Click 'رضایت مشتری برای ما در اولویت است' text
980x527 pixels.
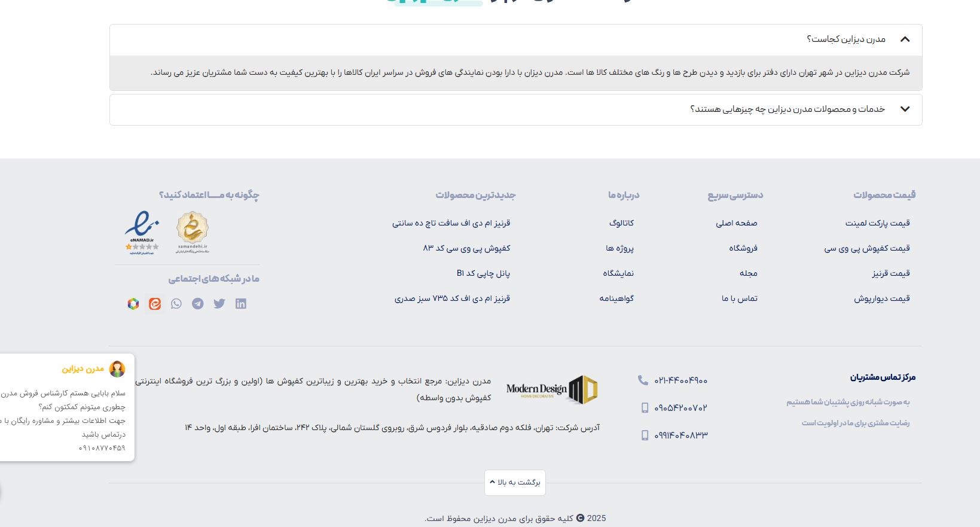(856, 424)
